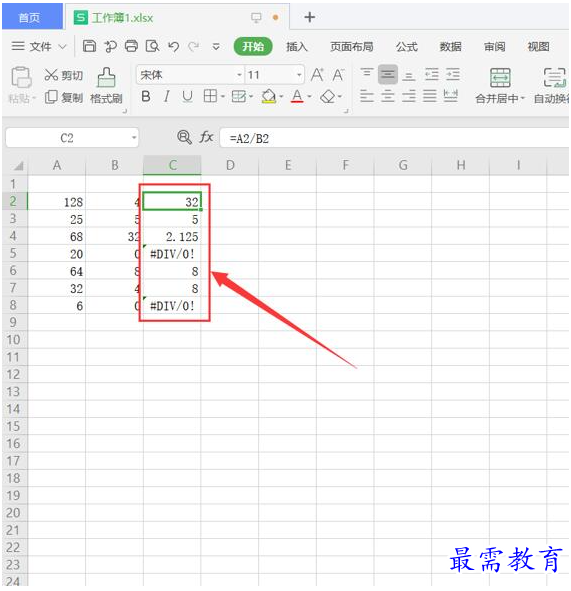This screenshot has width=571, height=591.
Task: Open font name dropdown 宋体
Action: point(239,75)
